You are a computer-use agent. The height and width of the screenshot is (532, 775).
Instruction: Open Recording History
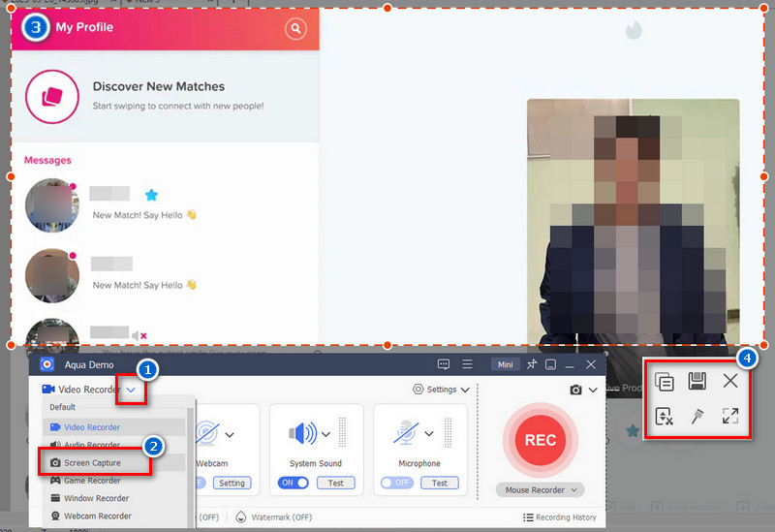coord(560,517)
